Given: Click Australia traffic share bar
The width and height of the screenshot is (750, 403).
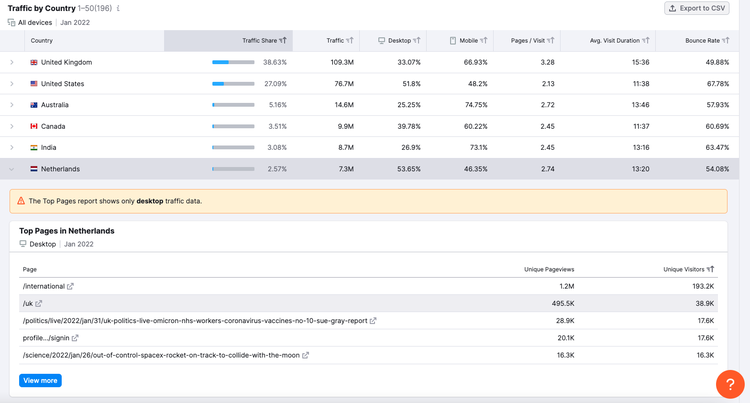Looking at the screenshot, I should (x=233, y=105).
